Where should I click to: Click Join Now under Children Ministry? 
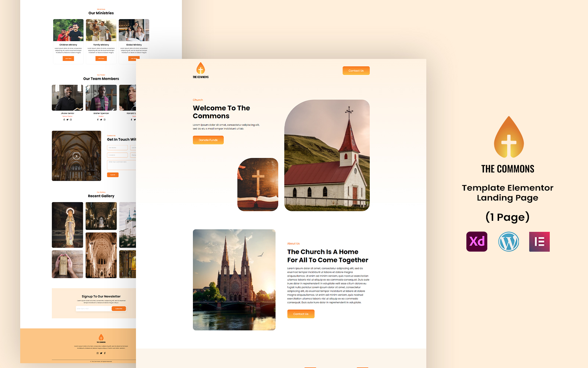pos(68,59)
